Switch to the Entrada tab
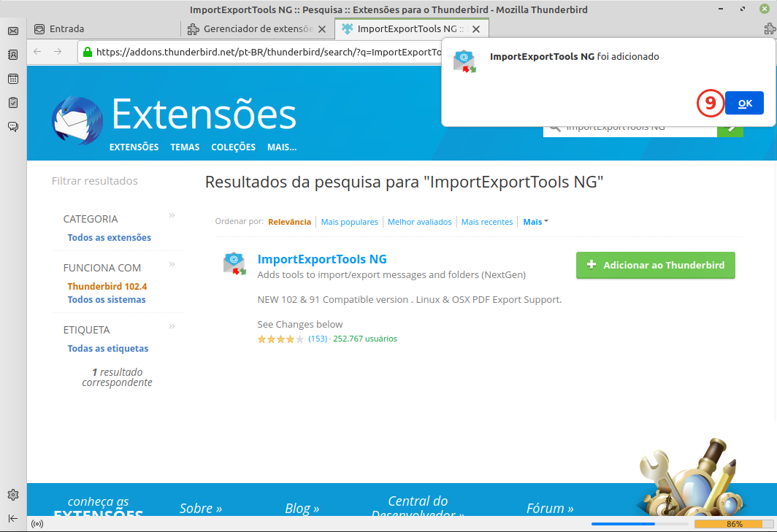777x532 pixels. point(104,28)
